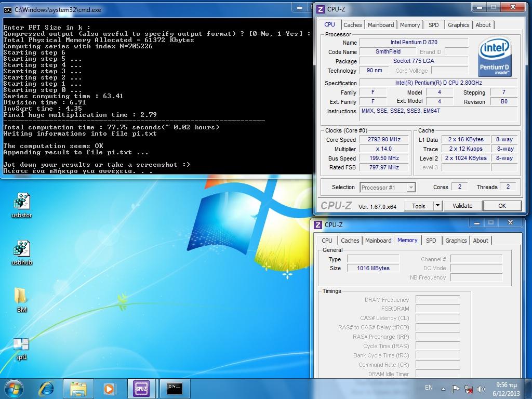Click the instructions field MMX, SSE list
The image size is (532, 399).
(438, 114)
